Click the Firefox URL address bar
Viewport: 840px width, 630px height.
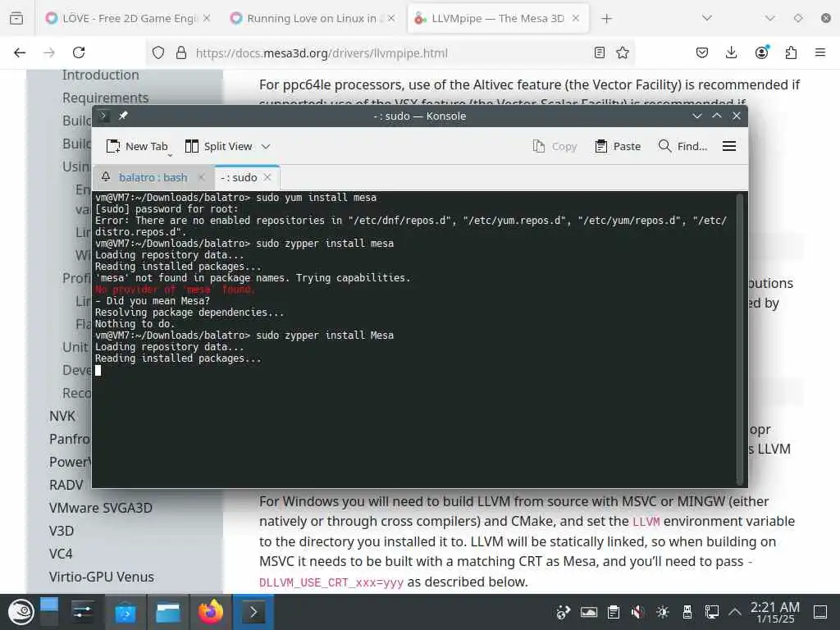(x=391, y=52)
